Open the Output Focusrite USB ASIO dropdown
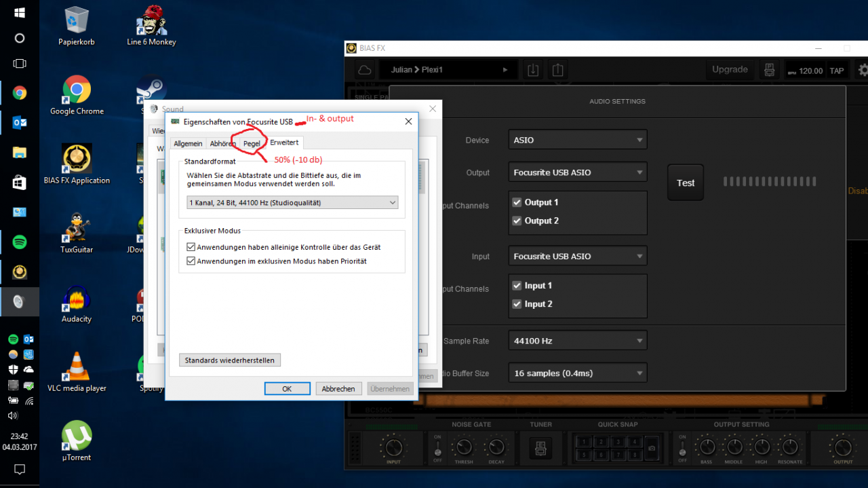The height and width of the screenshot is (488, 868). (x=578, y=172)
